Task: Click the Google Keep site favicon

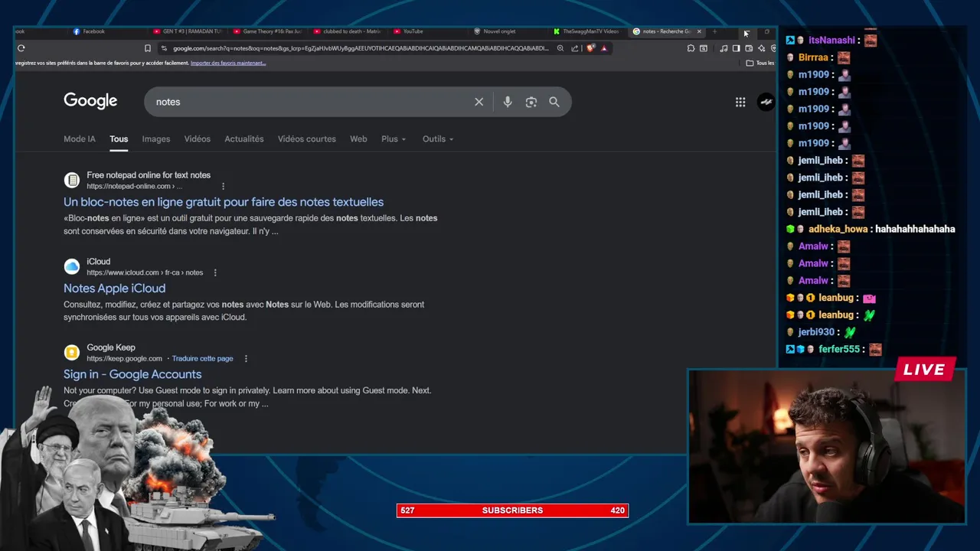Action: pos(71,352)
